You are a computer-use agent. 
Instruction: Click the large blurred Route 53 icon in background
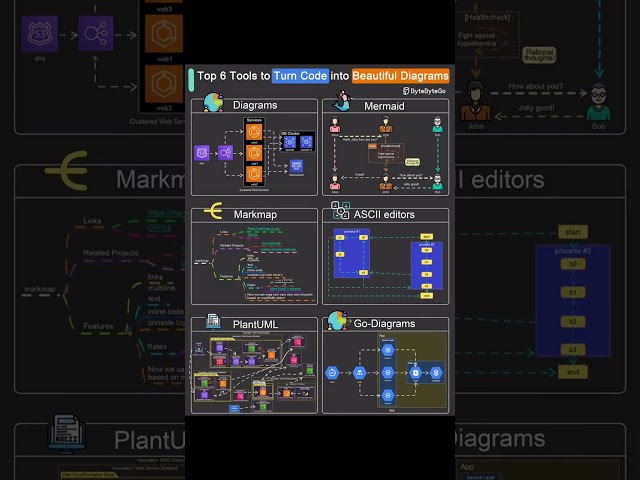tap(40, 34)
